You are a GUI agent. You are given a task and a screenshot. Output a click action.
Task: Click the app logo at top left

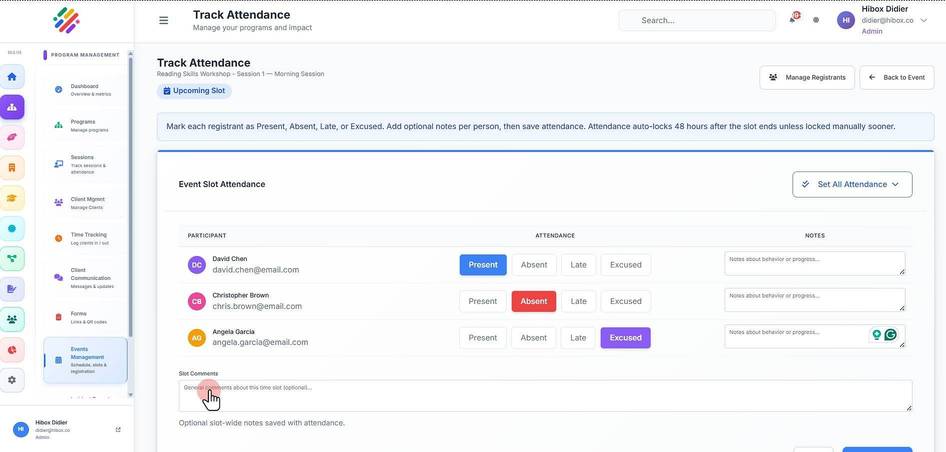[x=66, y=21]
